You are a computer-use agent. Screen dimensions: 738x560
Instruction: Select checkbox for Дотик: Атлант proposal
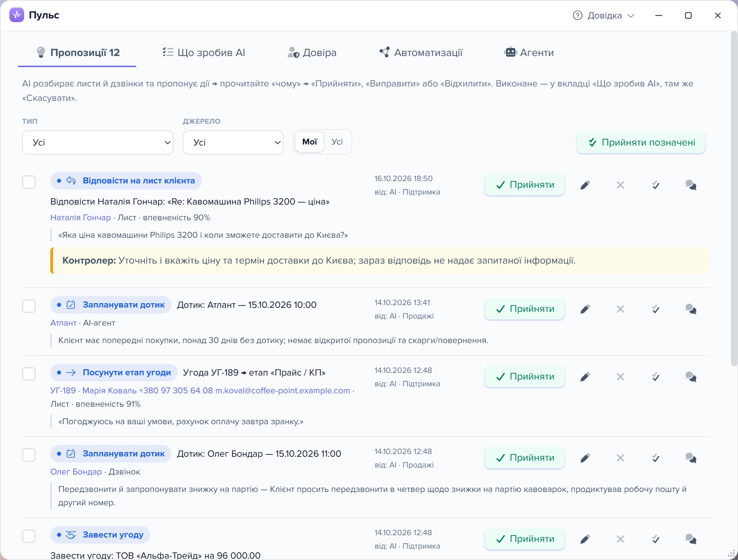[29, 306]
